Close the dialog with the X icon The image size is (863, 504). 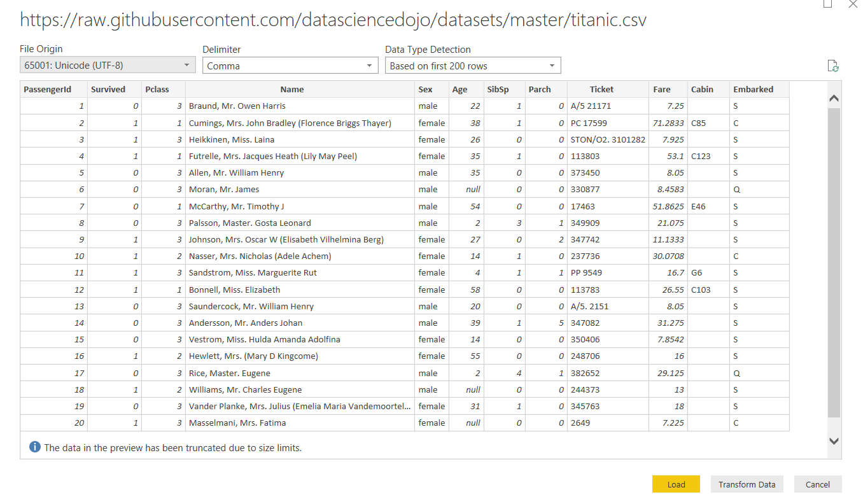click(853, 4)
